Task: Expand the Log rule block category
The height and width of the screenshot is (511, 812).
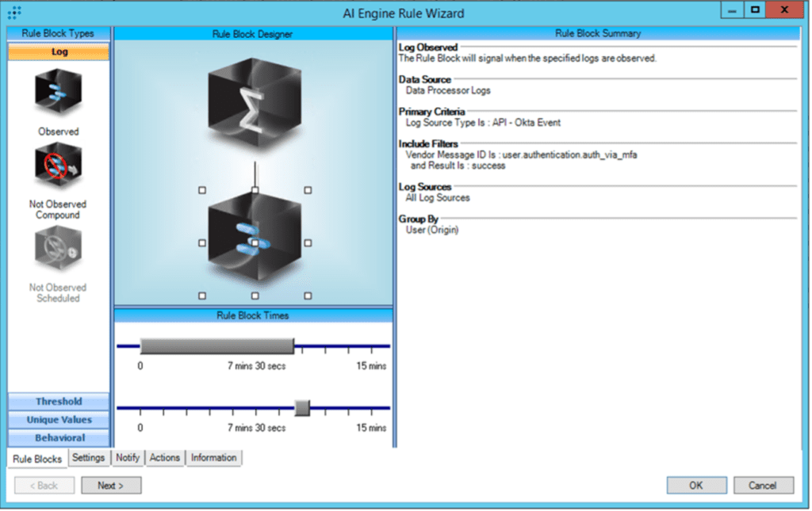Action: (59, 52)
